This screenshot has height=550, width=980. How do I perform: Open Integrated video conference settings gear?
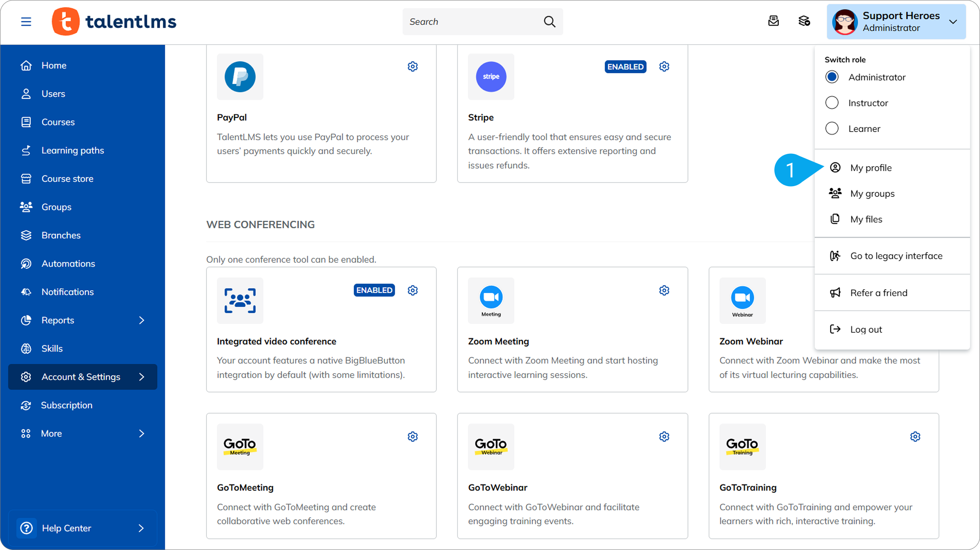pyautogui.click(x=413, y=291)
